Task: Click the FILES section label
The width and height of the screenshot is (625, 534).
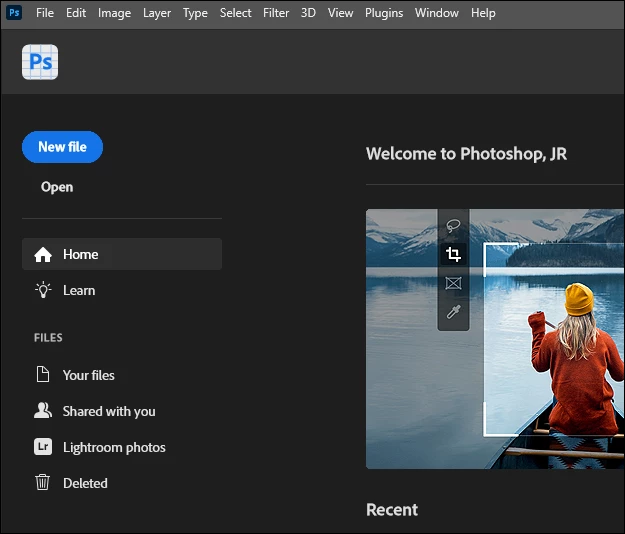Action: click(48, 338)
